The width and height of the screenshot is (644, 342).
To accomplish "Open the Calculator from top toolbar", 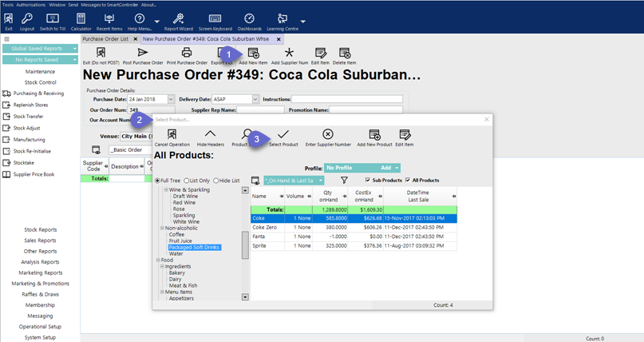I will pyautogui.click(x=81, y=19).
